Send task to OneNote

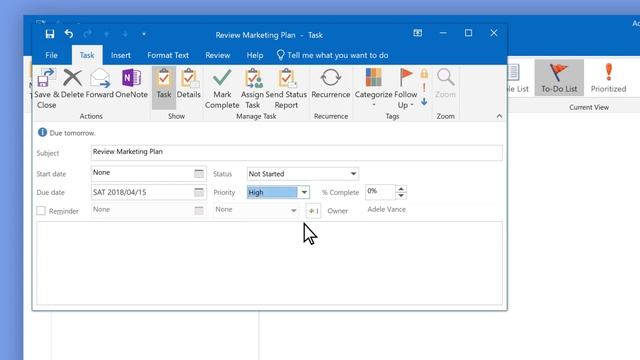tap(131, 84)
